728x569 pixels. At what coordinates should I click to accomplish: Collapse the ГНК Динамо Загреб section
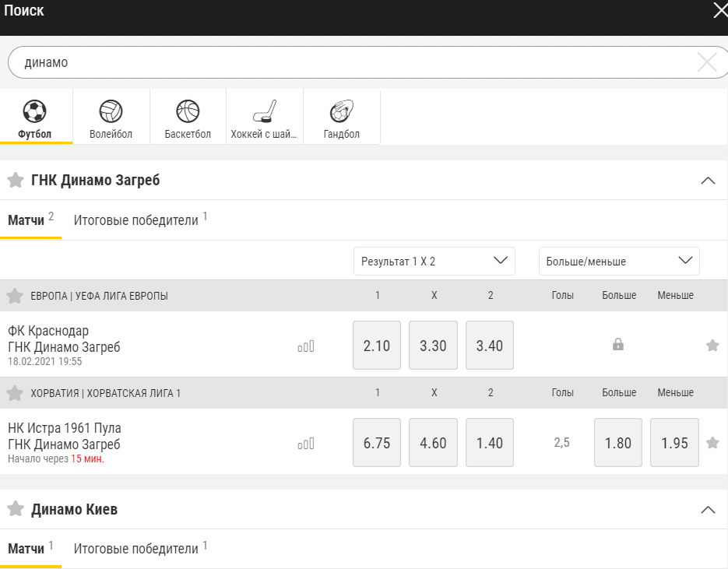708,181
